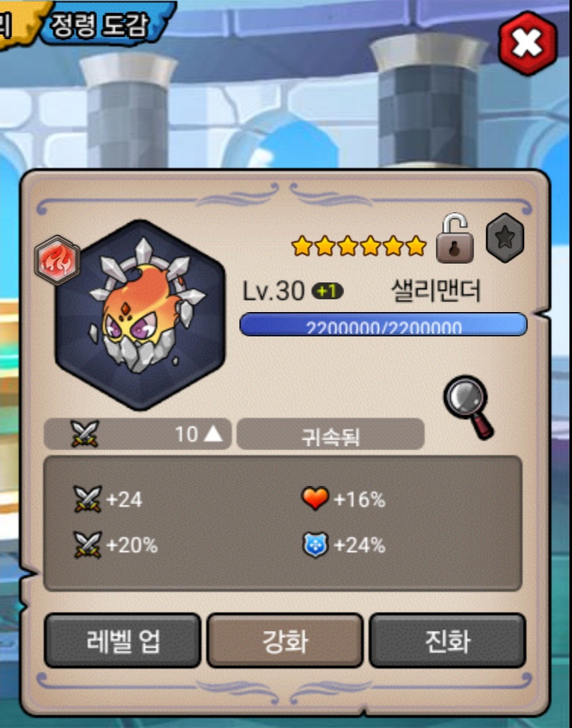Click the crossed swords +20% attack icon
The image size is (572, 728).
click(87, 544)
